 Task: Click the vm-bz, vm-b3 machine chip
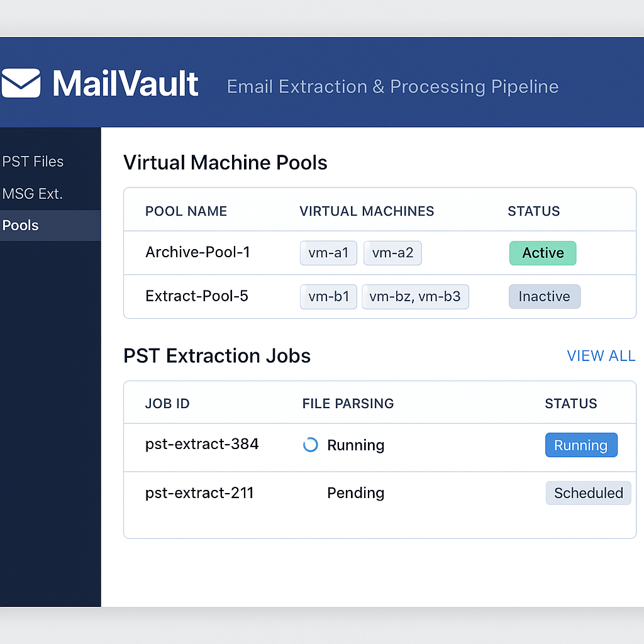pyautogui.click(x=415, y=296)
